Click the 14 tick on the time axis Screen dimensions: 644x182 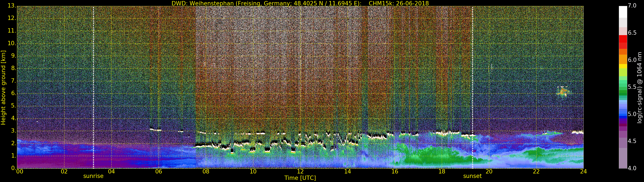348,172
